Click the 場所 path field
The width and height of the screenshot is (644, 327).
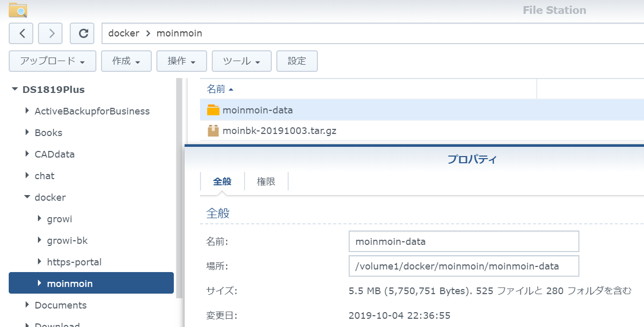point(464,266)
